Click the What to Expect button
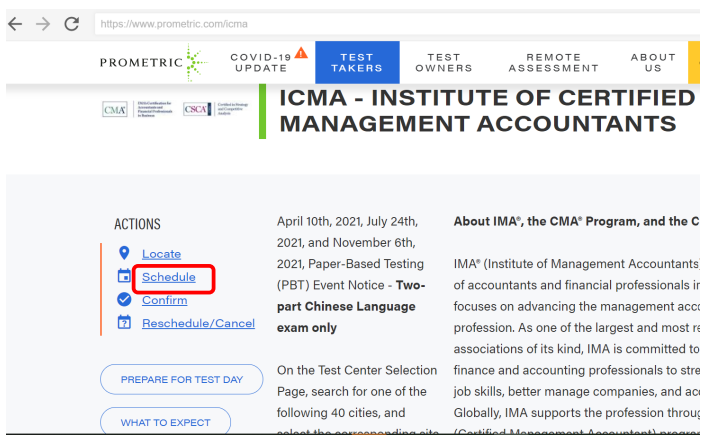The image size is (706, 437). 165,421
